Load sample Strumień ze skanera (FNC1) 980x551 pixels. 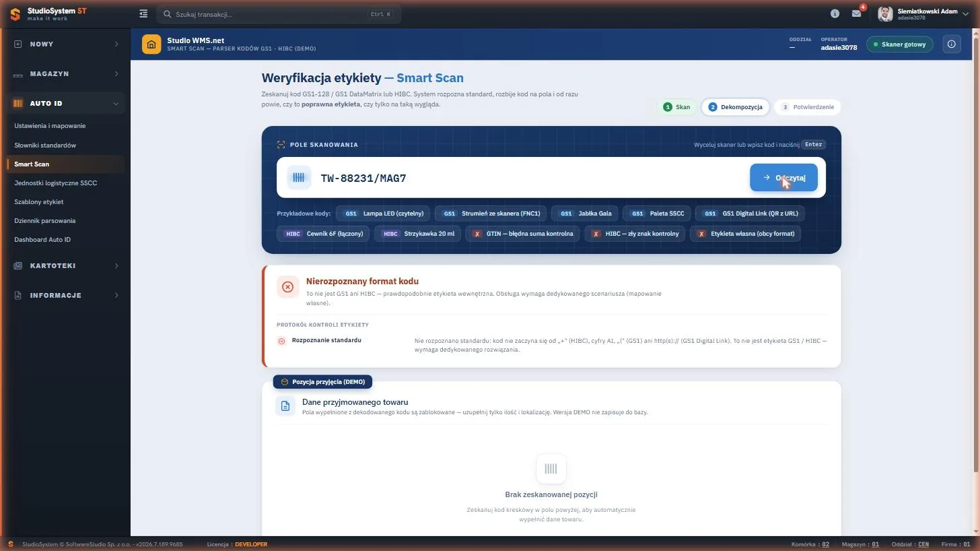[490, 214]
